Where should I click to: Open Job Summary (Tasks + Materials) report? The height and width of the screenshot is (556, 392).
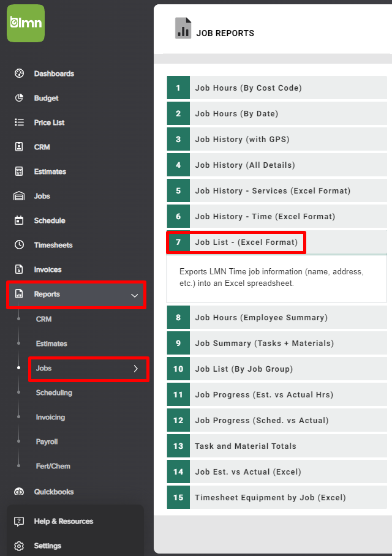(277, 343)
